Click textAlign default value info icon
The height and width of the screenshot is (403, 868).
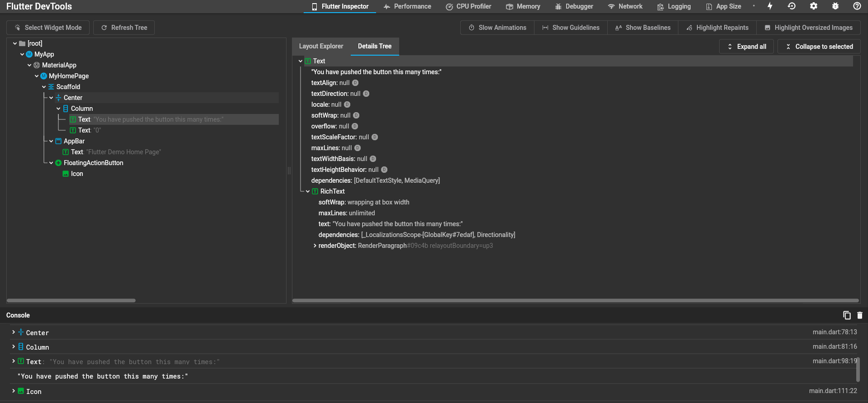(x=355, y=83)
